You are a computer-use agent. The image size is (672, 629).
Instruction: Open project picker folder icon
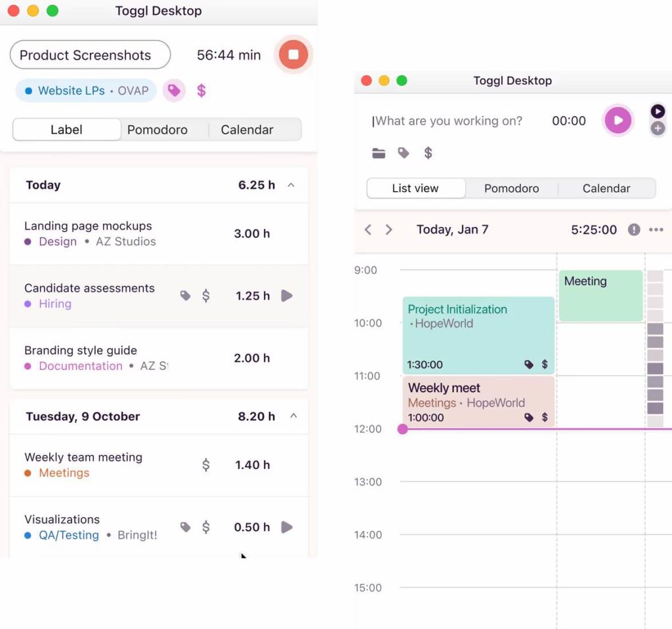click(x=379, y=153)
